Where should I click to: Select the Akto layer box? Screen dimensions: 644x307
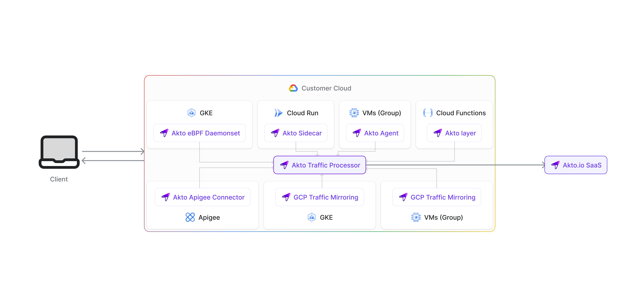point(454,133)
